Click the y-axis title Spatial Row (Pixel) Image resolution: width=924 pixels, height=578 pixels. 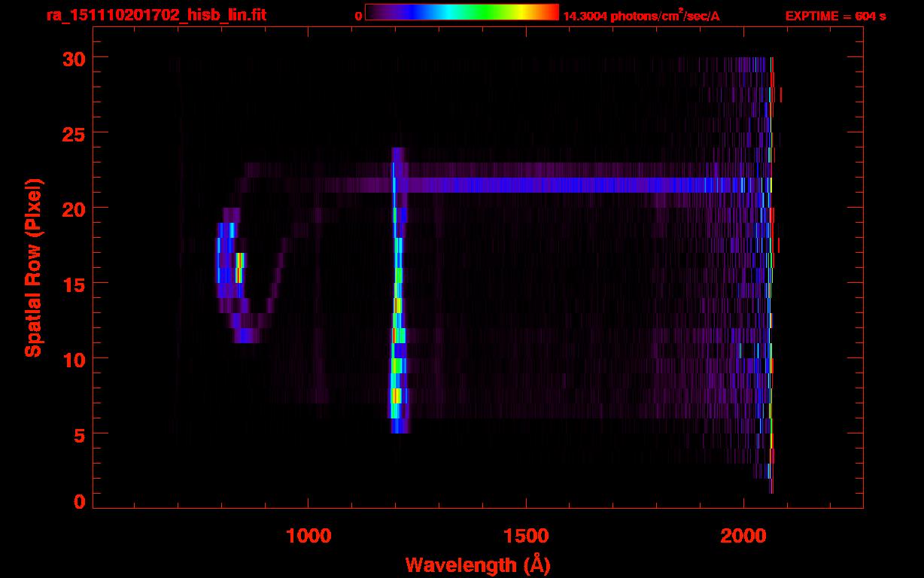point(33,267)
